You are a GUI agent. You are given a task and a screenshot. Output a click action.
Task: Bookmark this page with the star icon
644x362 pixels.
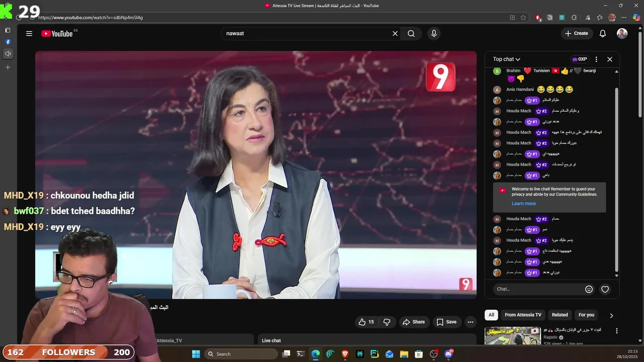[x=523, y=18]
